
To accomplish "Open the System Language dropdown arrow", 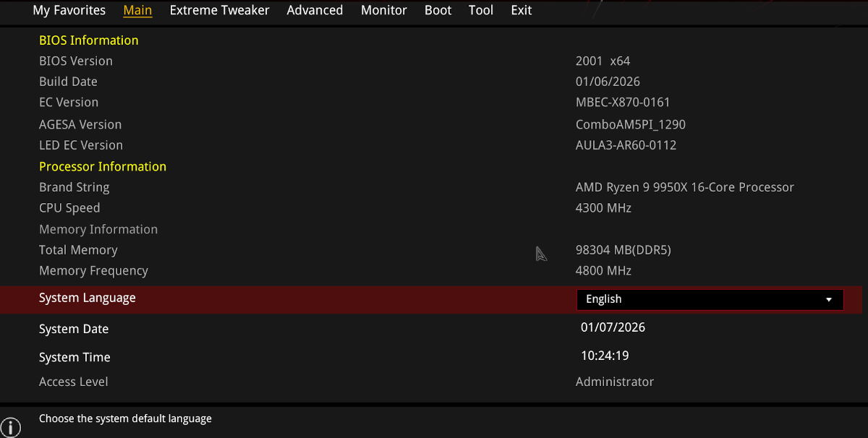I will 829,299.
